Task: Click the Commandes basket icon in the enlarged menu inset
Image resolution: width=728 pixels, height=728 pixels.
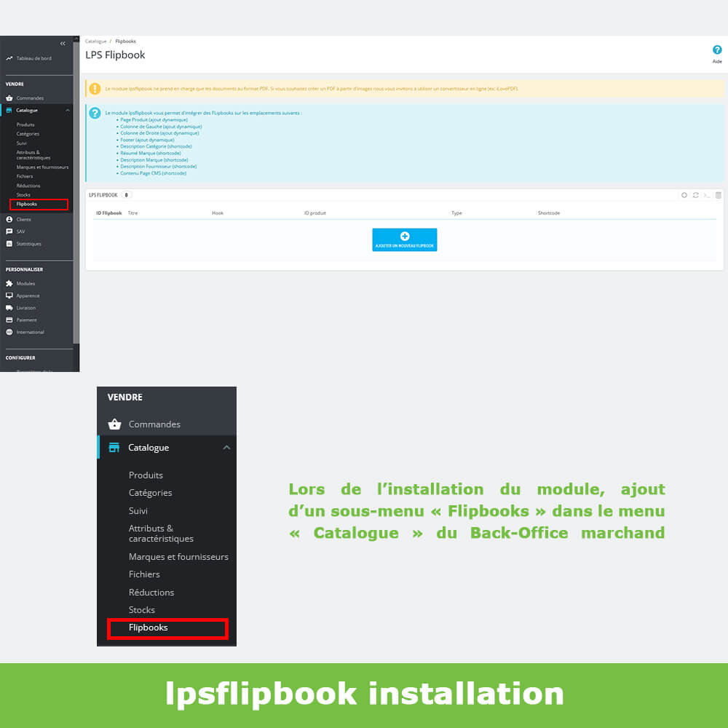Action: pos(114,424)
